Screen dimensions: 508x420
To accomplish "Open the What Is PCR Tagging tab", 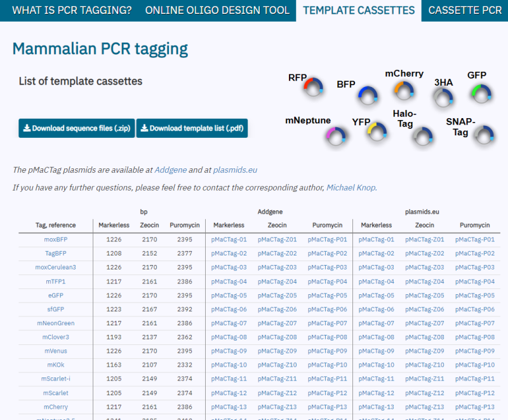I will (72, 10).
